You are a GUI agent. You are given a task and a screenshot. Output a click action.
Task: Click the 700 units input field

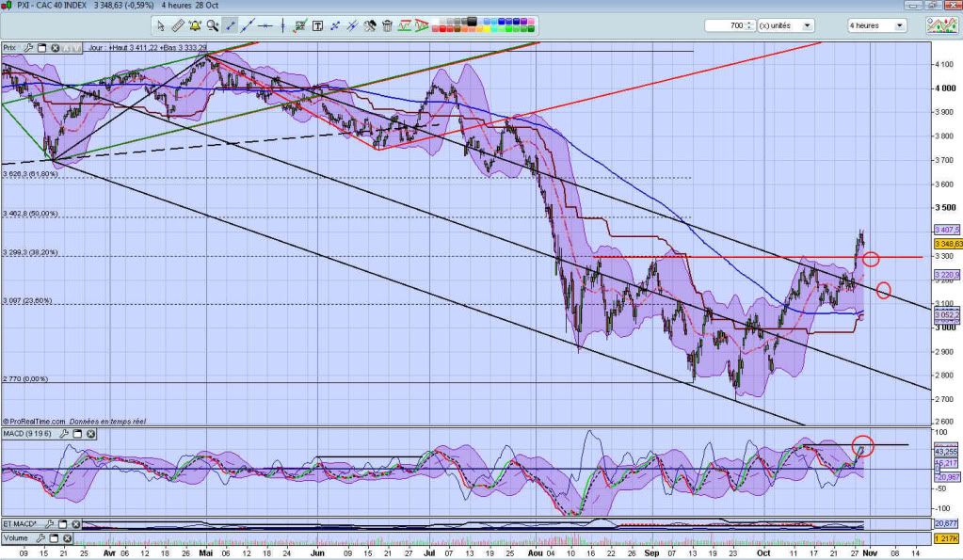[727, 25]
